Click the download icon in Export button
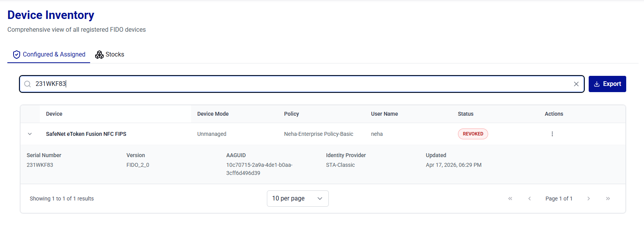This screenshot has width=644, height=250. tap(597, 84)
